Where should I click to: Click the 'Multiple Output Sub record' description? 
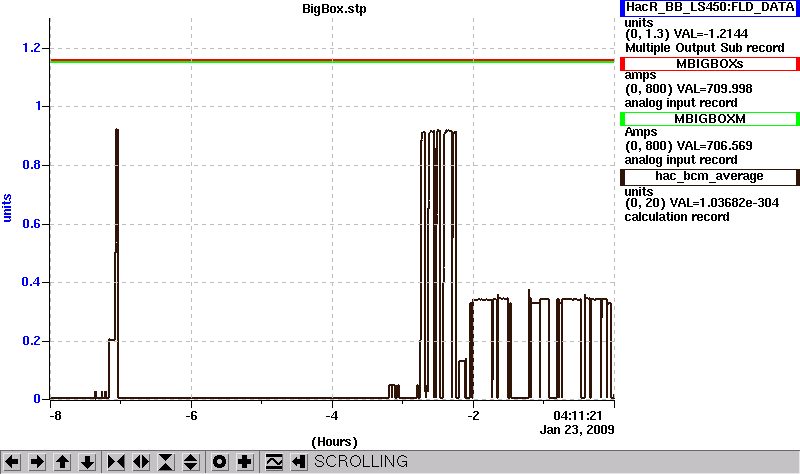(x=705, y=48)
